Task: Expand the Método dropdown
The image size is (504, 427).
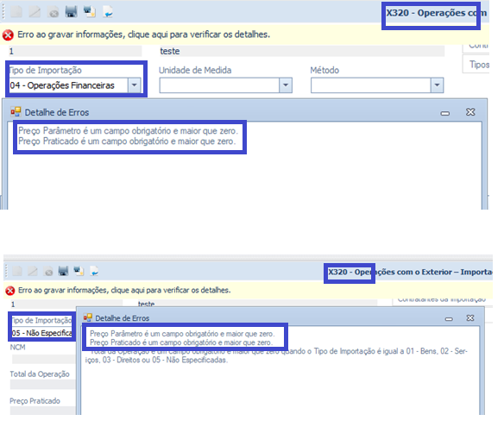Action: pos(437,85)
